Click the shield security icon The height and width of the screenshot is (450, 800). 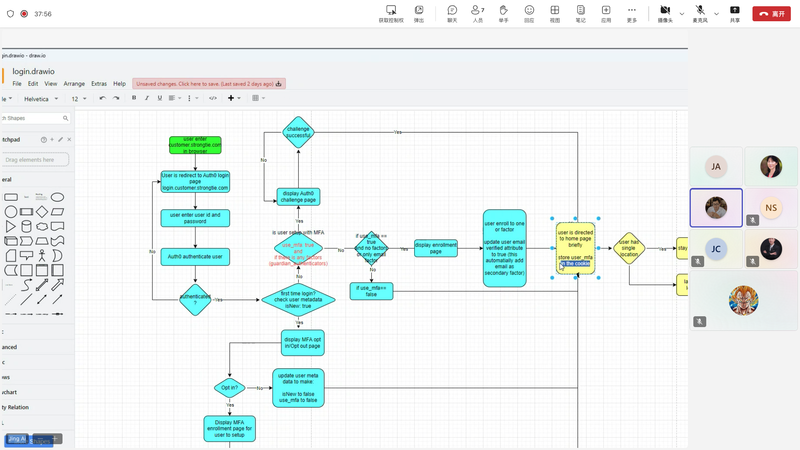(x=10, y=14)
